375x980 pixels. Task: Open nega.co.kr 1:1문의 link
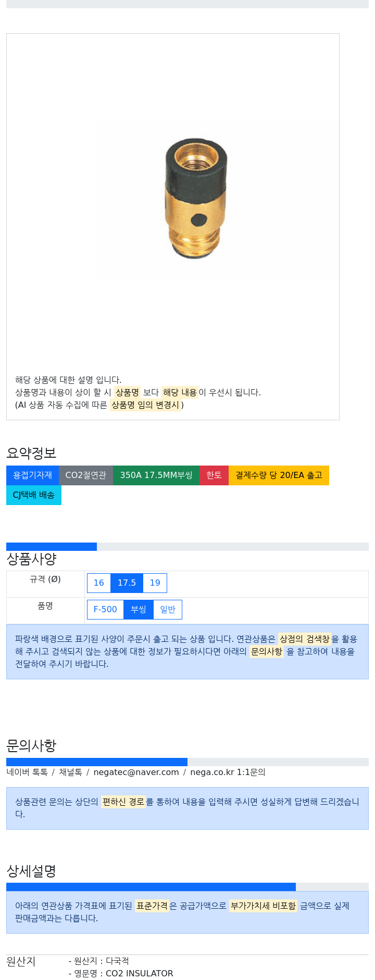(228, 772)
